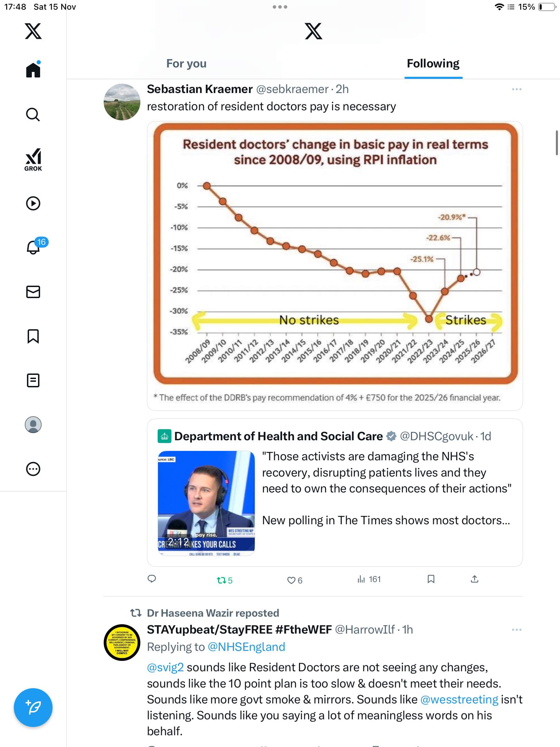The height and width of the screenshot is (747, 560).
Task: Open more options for STAYupbeat post
Action: point(516,630)
